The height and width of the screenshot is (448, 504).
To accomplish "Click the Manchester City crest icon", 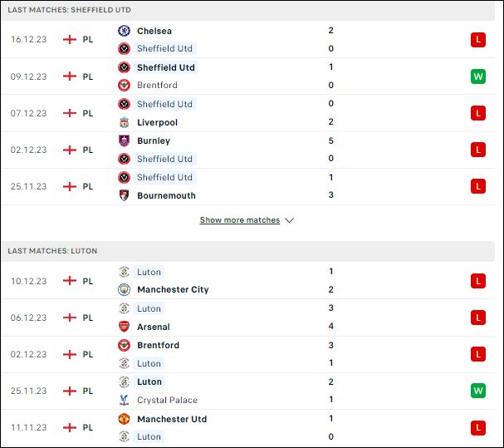I will coord(124,289).
